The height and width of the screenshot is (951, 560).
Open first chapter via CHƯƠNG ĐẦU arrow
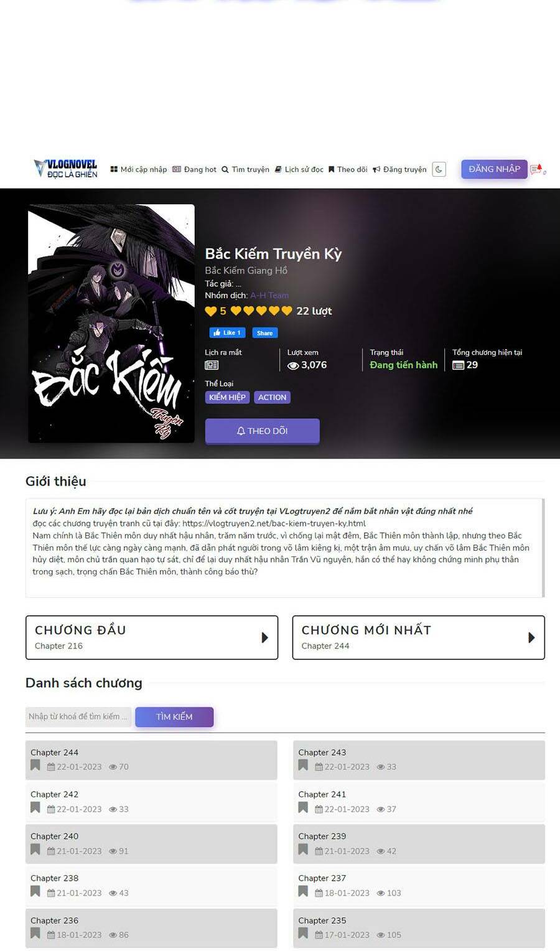[x=265, y=637]
